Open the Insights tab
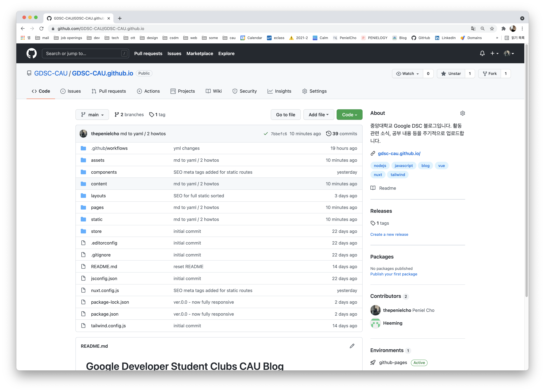Viewport: 545px width, 392px height. pyautogui.click(x=279, y=91)
